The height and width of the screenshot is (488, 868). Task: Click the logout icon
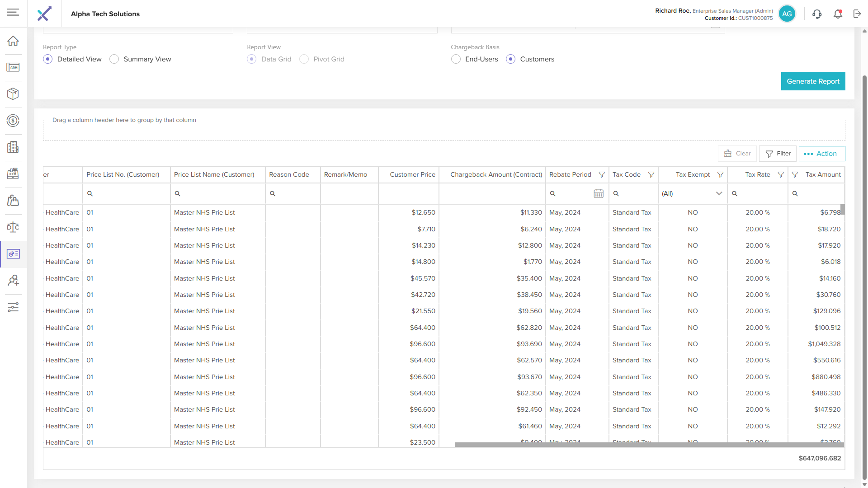(857, 14)
